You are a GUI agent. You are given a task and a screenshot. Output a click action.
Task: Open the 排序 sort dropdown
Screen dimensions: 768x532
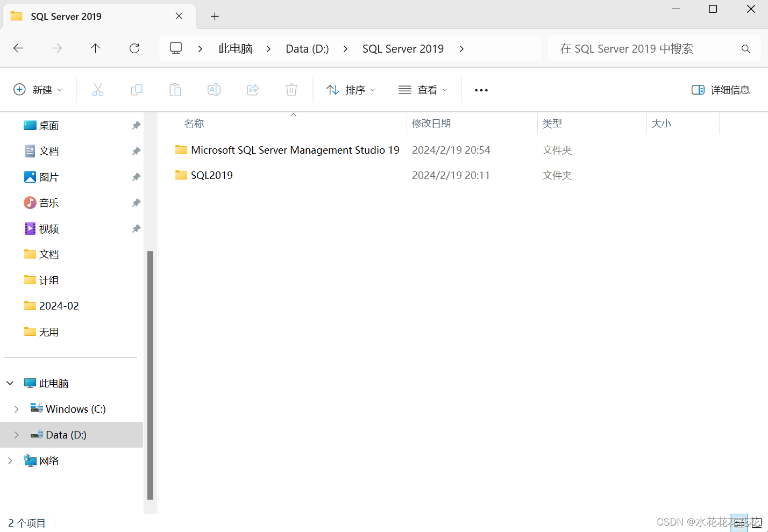(351, 90)
